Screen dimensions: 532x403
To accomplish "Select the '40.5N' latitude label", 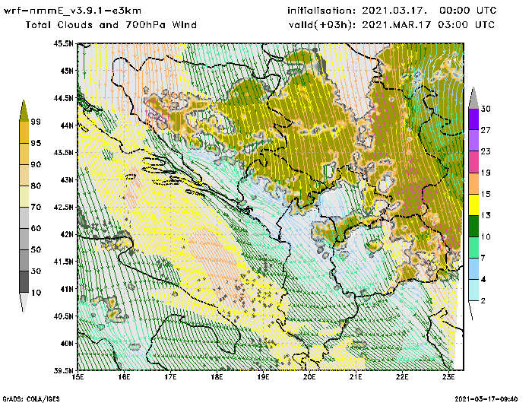I will (63, 316).
